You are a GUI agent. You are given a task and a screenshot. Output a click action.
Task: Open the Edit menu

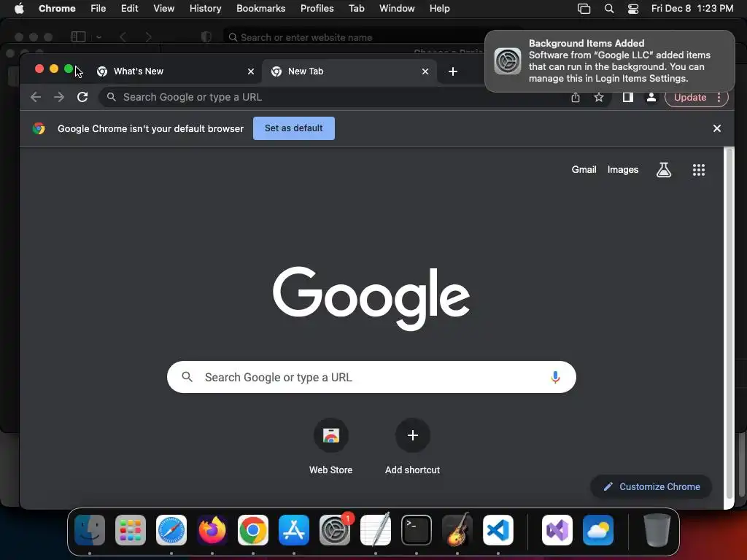[129, 9]
